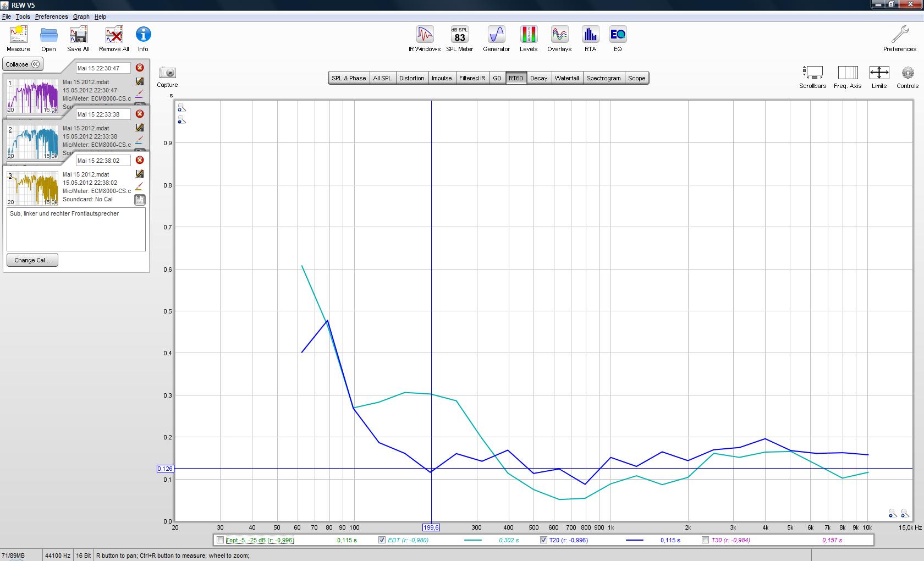This screenshot has width=924, height=561.
Task: Capture the graph with camera icon
Action: (x=167, y=76)
